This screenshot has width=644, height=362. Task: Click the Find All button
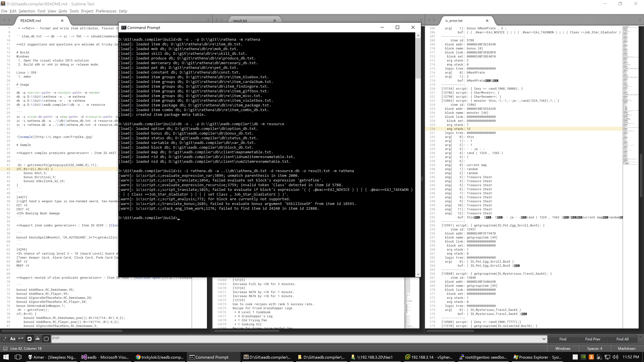[x=622, y=339]
